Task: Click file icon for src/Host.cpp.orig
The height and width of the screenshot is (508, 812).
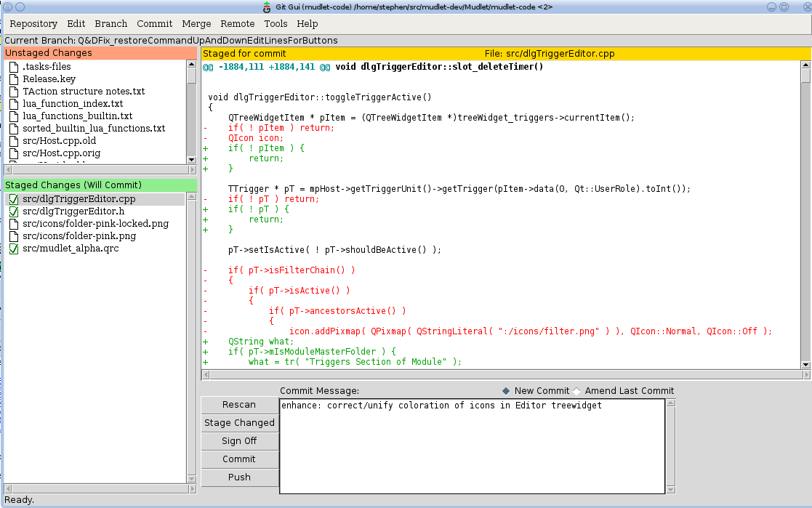Action: (14, 154)
